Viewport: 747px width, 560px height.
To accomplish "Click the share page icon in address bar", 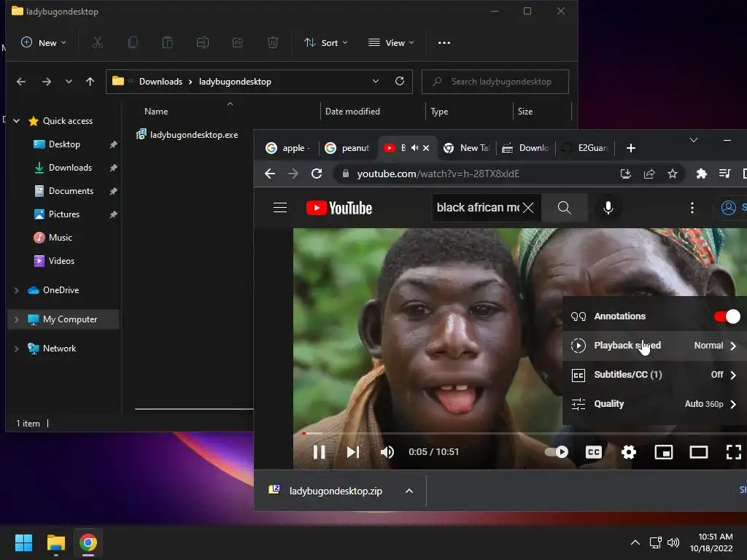I will pyautogui.click(x=649, y=174).
